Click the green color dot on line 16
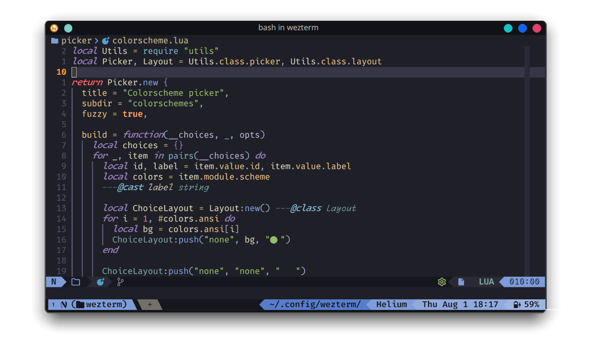This screenshot has height=364, width=591. 273,239
